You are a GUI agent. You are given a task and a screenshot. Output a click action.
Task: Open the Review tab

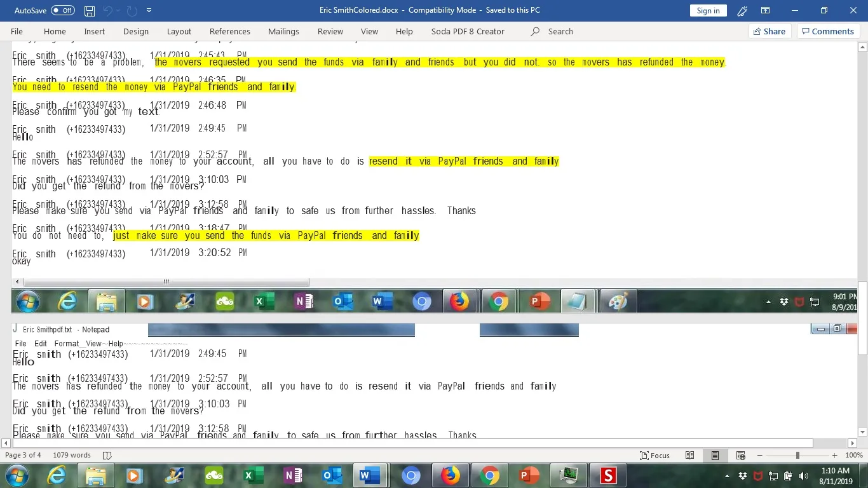click(330, 31)
